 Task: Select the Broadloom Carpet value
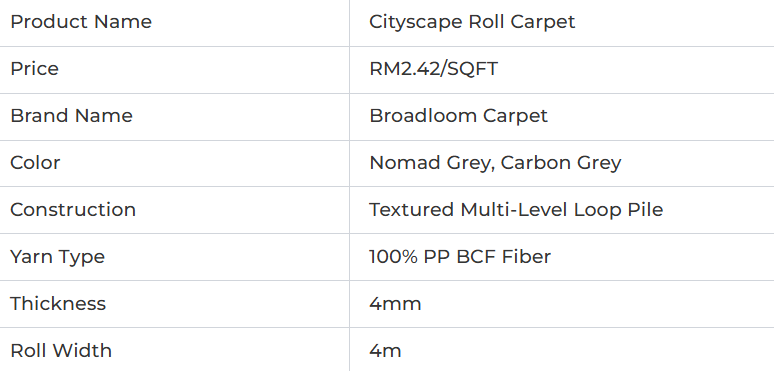click(459, 115)
